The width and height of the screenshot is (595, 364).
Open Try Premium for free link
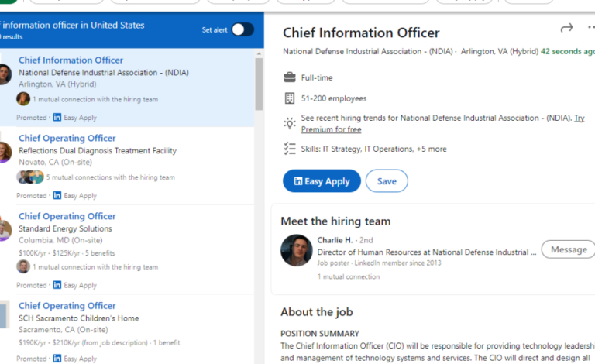(443, 124)
